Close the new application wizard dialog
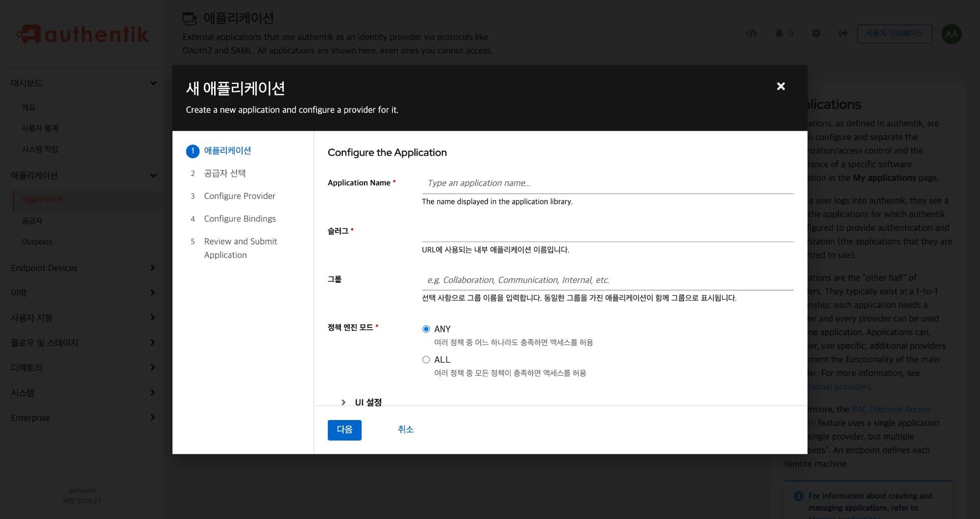The width and height of the screenshot is (980, 519). click(x=781, y=86)
